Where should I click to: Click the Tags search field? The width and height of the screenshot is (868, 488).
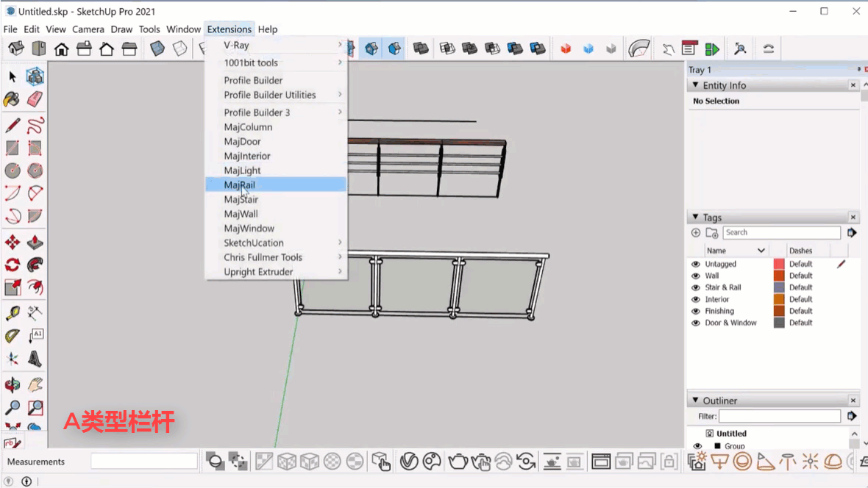click(781, 232)
